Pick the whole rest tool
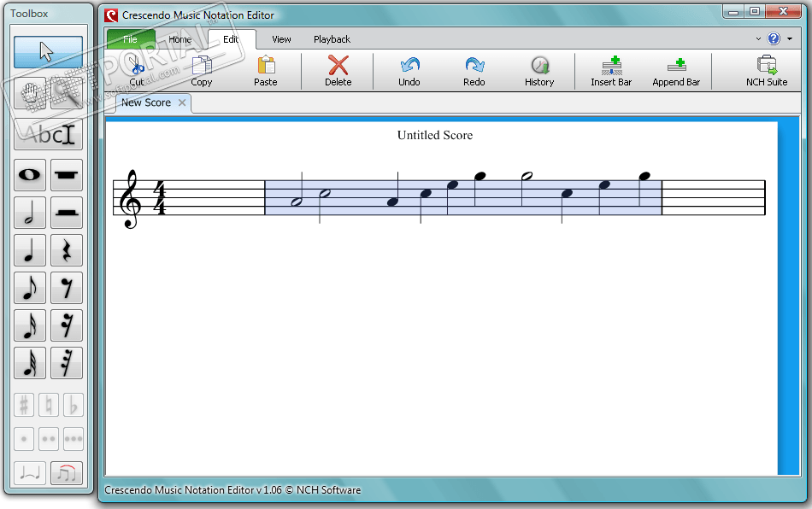The width and height of the screenshot is (812, 509). tap(67, 175)
